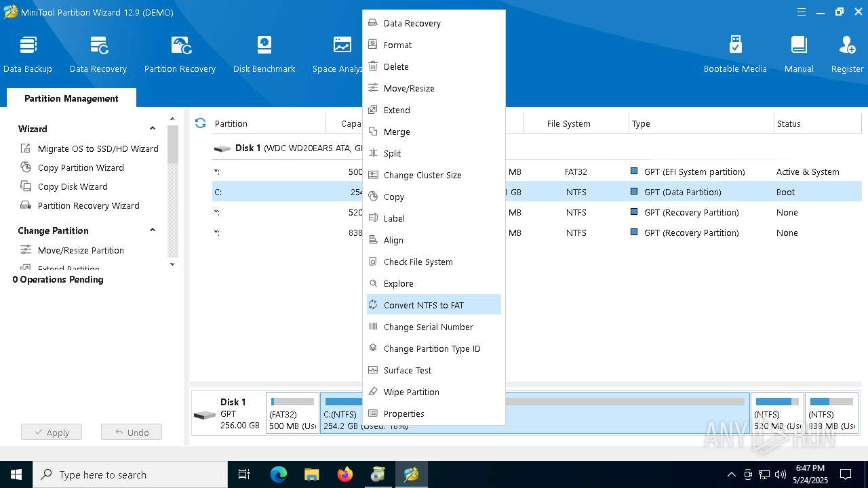Select the GPT (EFI System partition) row
The image size is (868, 488).
(x=536, y=171)
